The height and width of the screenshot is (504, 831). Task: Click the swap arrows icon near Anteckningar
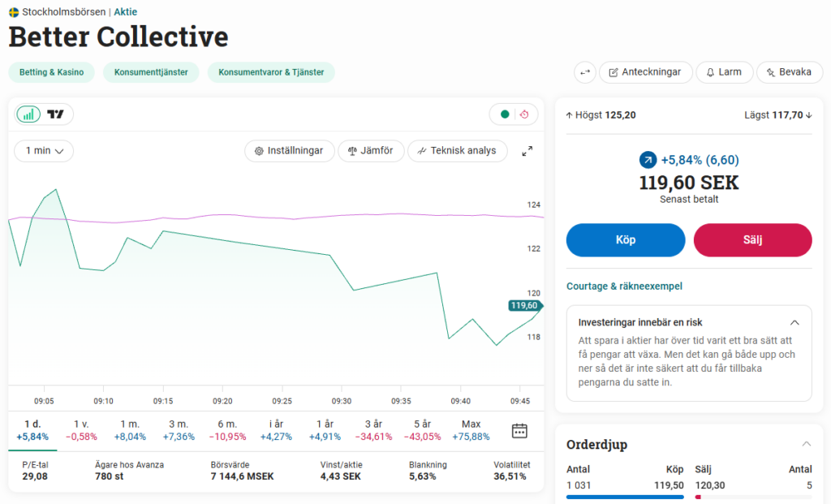click(x=584, y=72)
